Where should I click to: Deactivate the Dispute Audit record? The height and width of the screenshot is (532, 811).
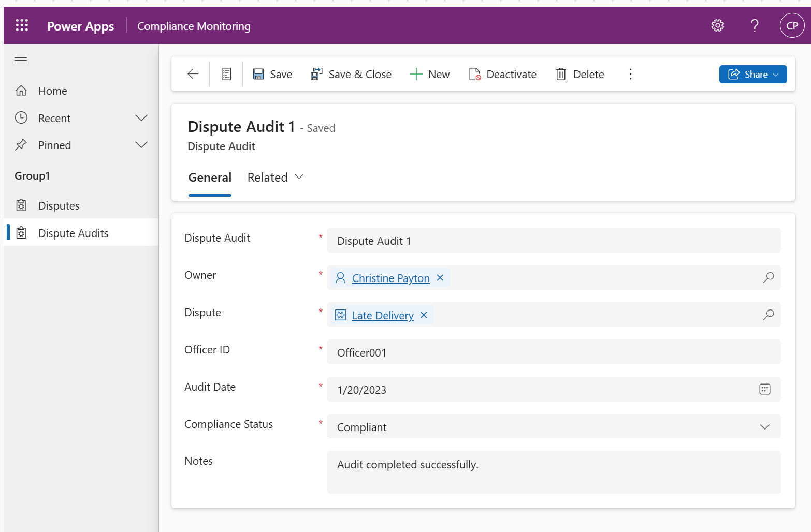tap(502, 74)
